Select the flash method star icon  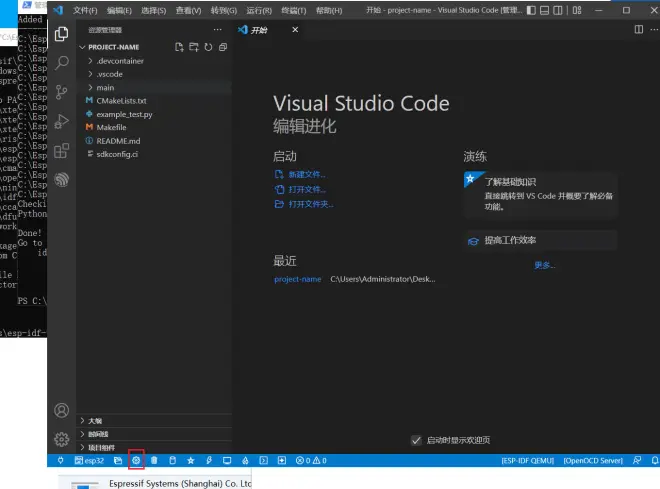tap(191, 460)
